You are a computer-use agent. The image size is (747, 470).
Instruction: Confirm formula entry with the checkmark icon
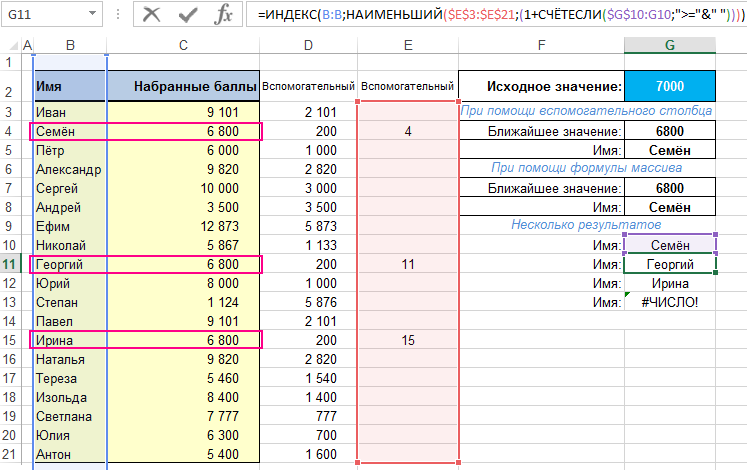tap(188, 14)
